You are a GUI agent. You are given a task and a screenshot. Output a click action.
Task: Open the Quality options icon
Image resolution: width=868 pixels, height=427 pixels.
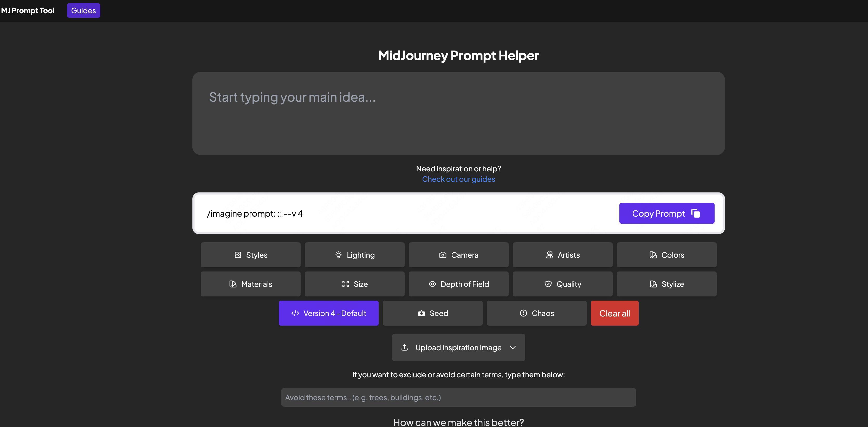coord(548,283)
